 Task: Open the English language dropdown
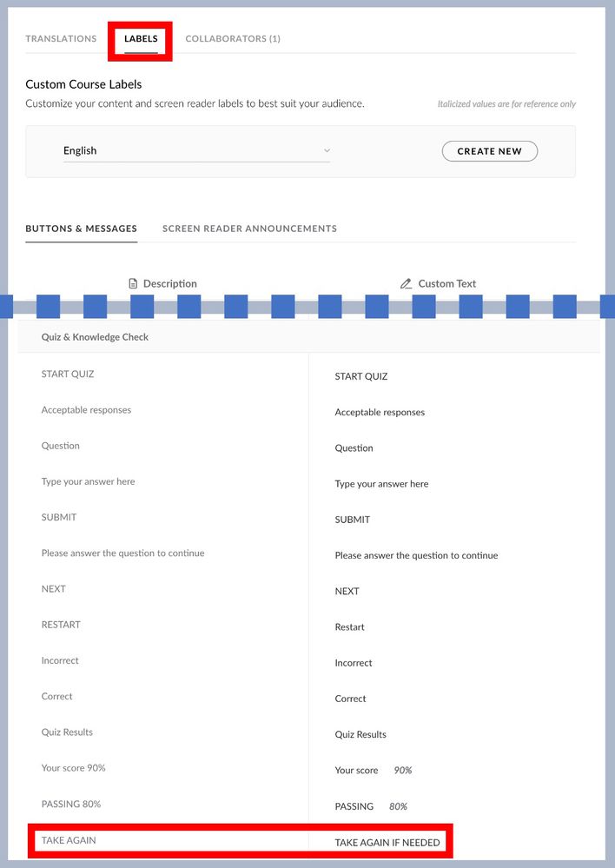pos(195,151)
